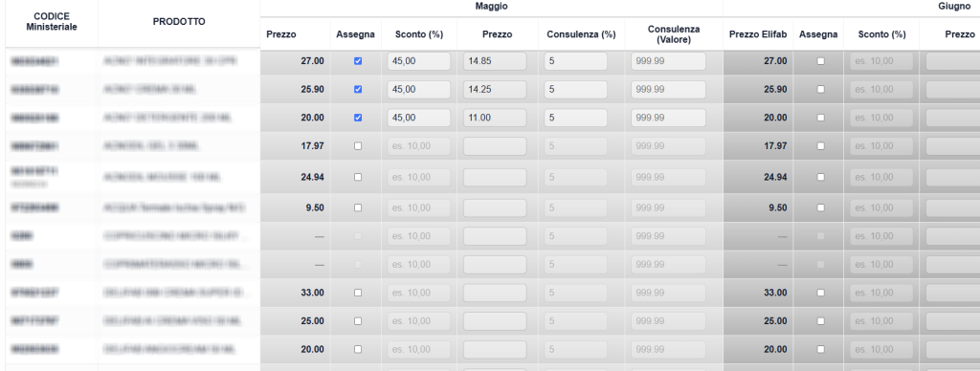This screenshot has width=980, height=371.
Task: Click the Sconto (%) header under Maggio
Action: tap(419, 35)
